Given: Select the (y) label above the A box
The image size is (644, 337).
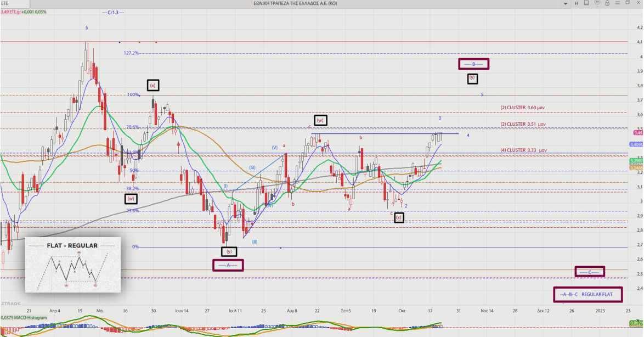Looking at the screenshot, I should pyautogui.click(x=229, y=251).
